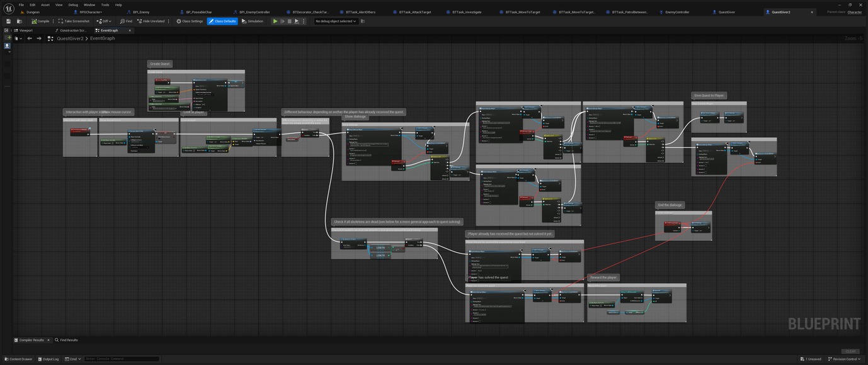Click the Take Screenshot tool
The height and width of the screenshot is (365, 868).
coord(74,21)
